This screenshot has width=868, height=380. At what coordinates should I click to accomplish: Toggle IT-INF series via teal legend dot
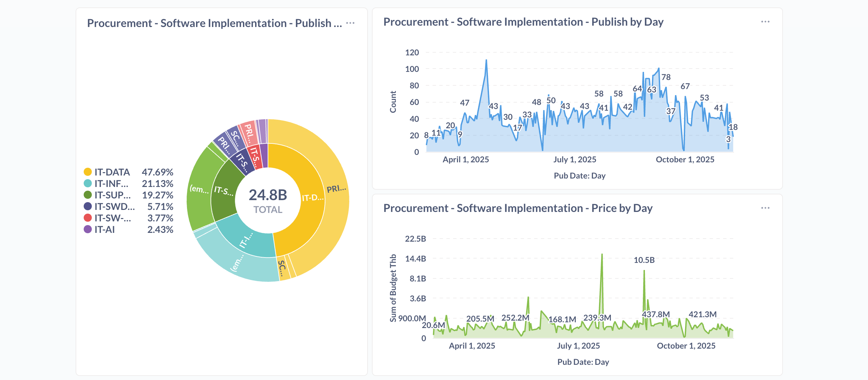(x=88, y=184)
